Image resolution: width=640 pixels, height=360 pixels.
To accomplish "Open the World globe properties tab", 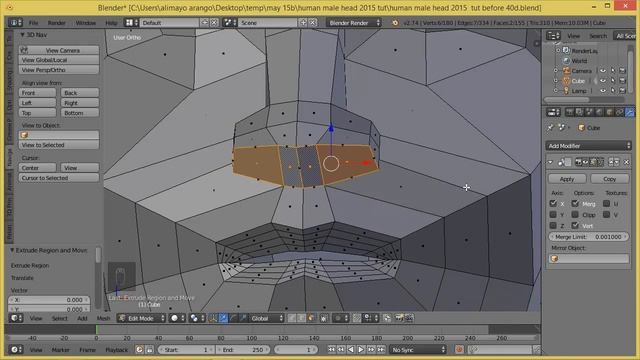I will 599,112.
